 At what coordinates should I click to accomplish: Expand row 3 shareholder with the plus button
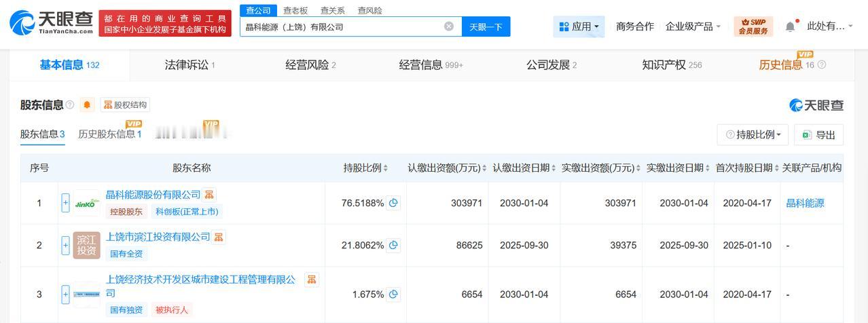(x=66, y=294)
